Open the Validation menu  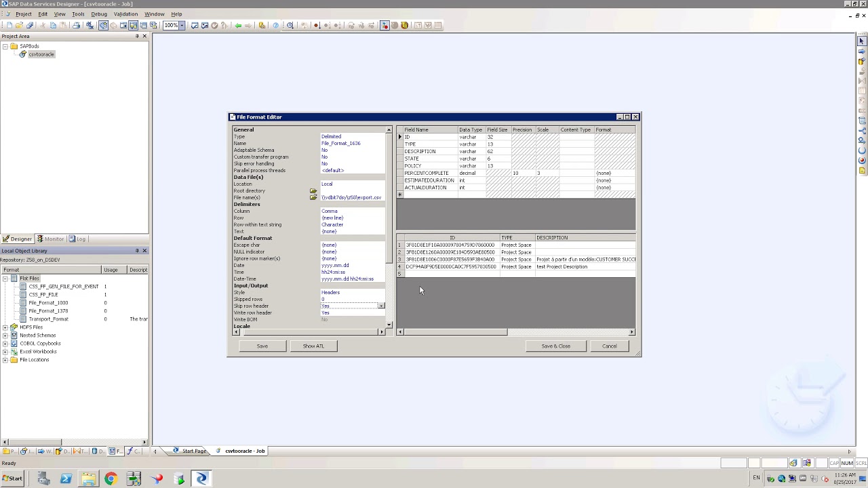click(125, 14)
